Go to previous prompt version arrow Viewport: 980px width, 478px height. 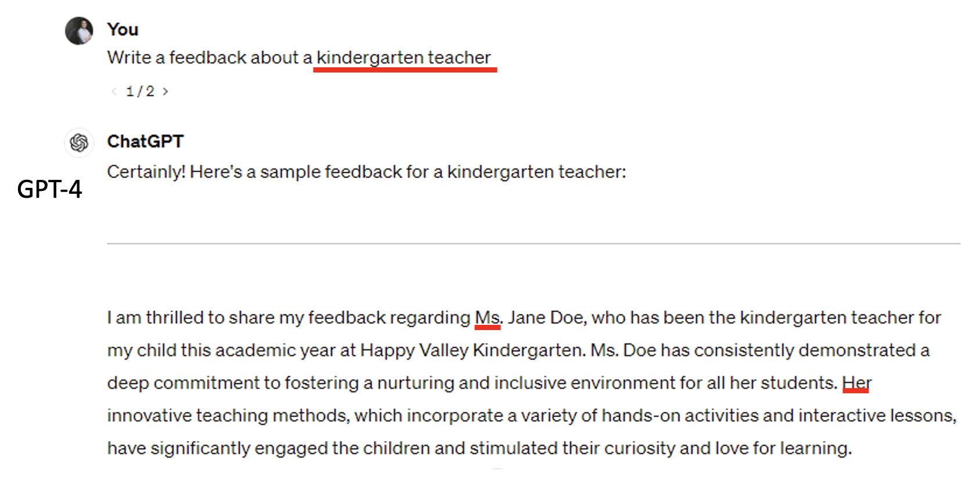click(x=114, y=91)
